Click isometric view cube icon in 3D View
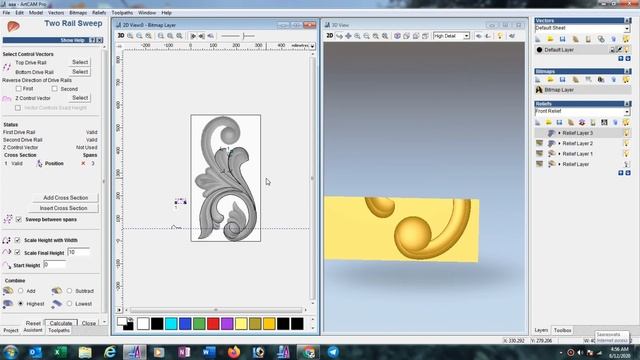This screenshot has height=360, width=640. point(397,36)
